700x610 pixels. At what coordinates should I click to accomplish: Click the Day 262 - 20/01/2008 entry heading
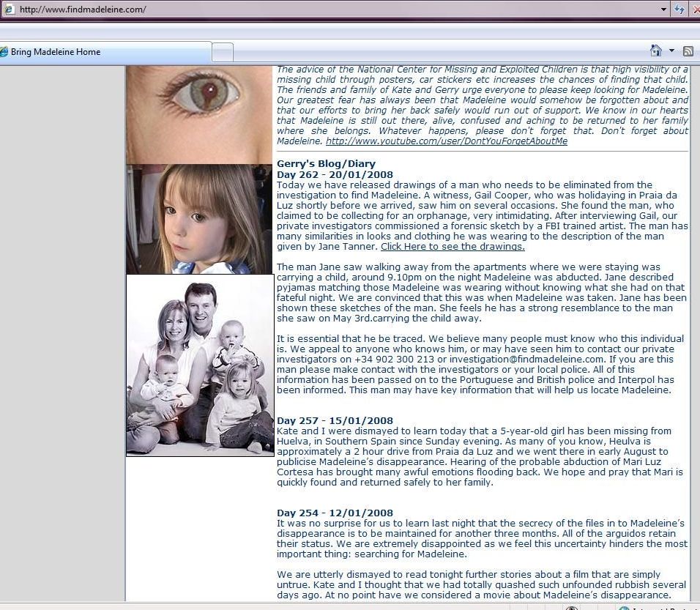335,174
